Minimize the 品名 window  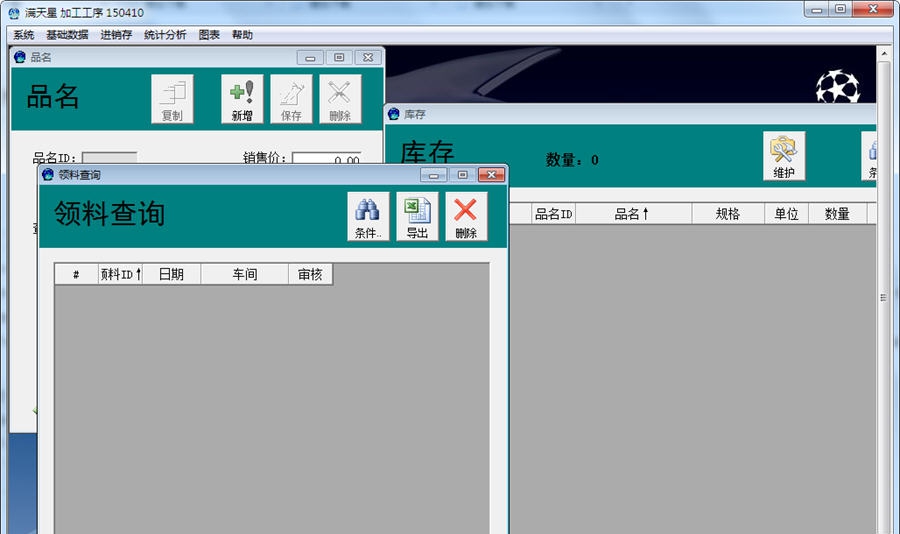[310, 57]
